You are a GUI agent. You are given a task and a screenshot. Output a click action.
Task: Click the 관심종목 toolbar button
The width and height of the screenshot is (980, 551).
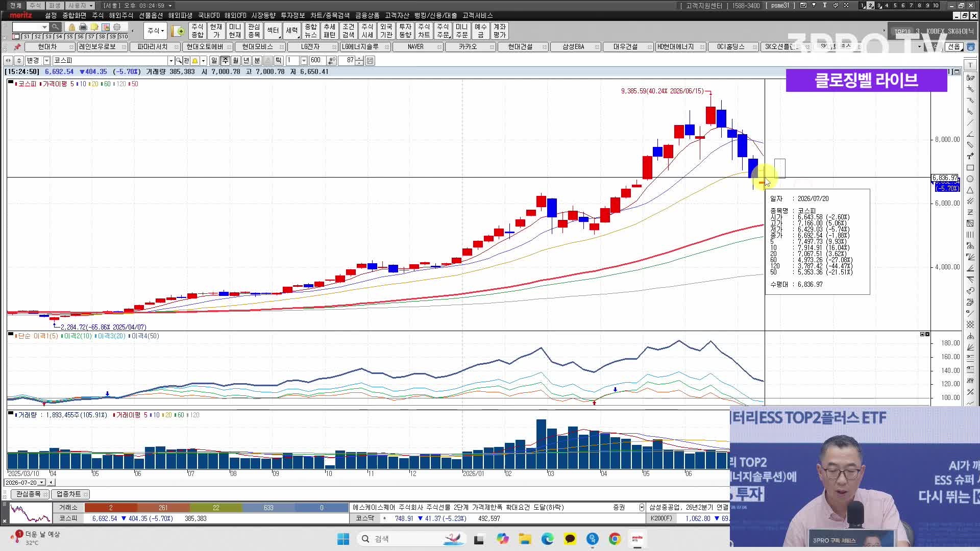(254, 31)
